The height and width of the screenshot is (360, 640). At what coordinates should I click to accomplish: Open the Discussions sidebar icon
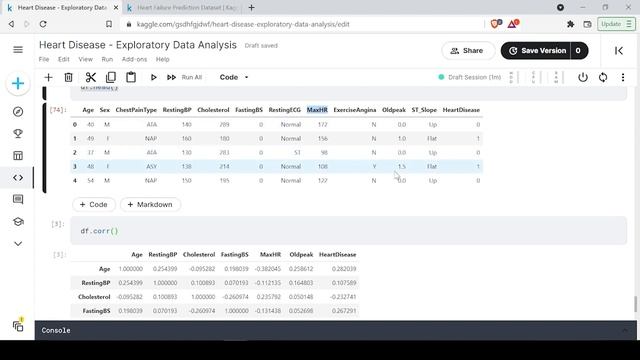[18, 200]
